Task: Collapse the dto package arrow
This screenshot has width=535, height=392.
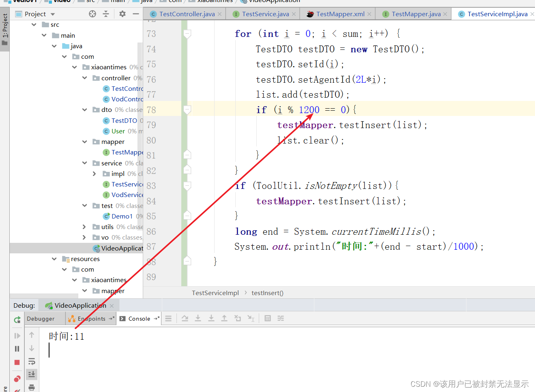Action: (x=84, y=109)
